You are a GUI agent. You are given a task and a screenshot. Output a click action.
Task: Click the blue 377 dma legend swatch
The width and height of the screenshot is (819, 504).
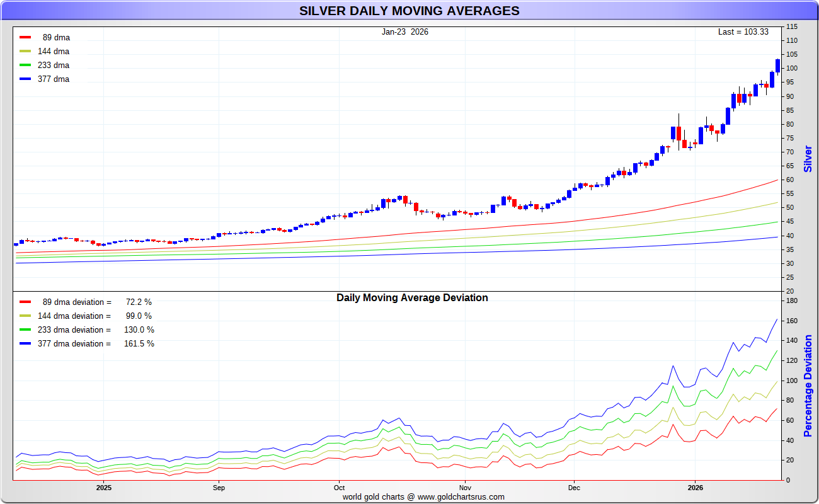tap(25, 79)
